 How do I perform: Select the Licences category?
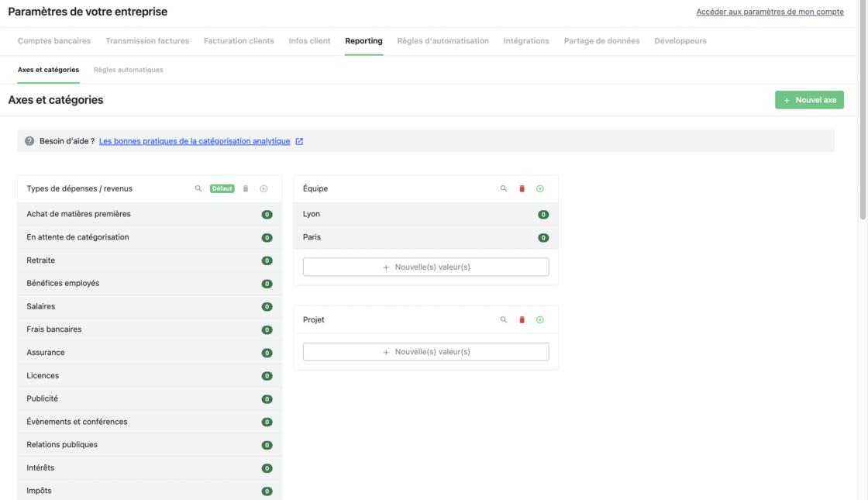pyautogui.click(x=150, y=375)
